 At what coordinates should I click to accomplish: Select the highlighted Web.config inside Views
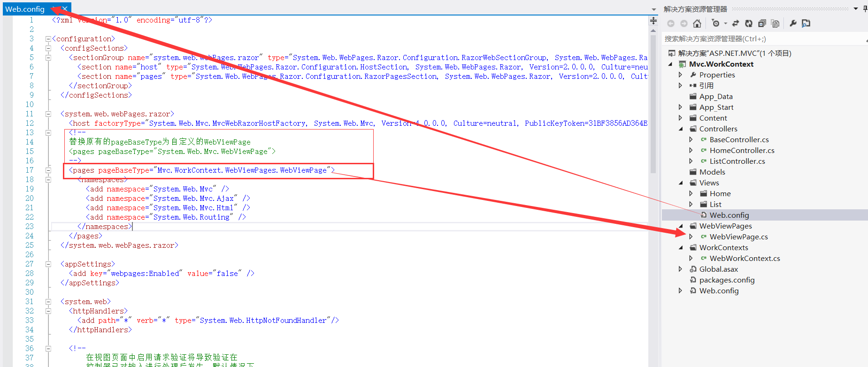coord(729,215)
